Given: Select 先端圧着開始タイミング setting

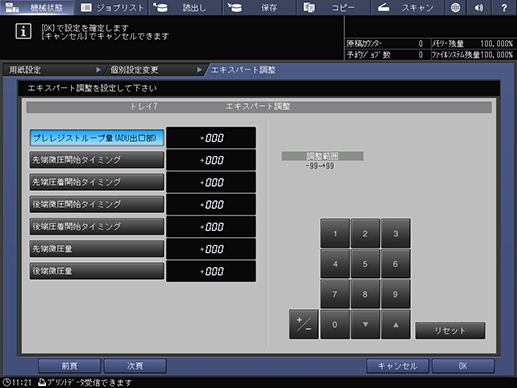Looking at the screenshot, I should tap(97, 182).
